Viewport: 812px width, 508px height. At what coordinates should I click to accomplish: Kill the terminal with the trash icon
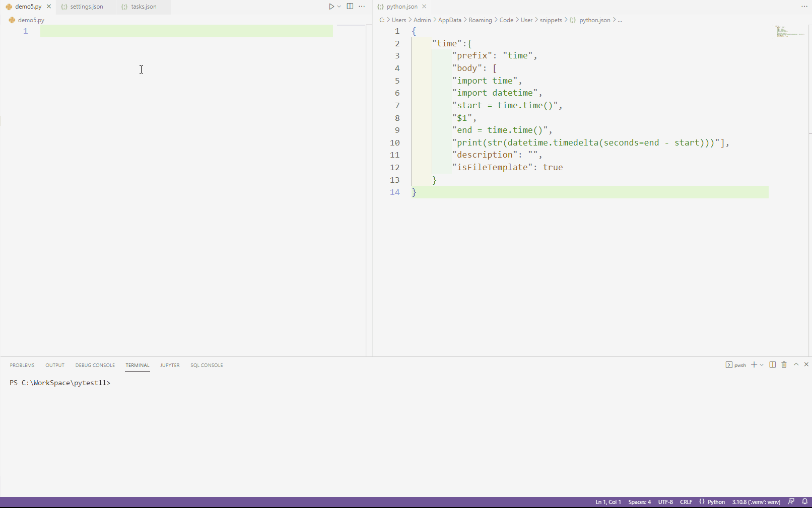783,365
